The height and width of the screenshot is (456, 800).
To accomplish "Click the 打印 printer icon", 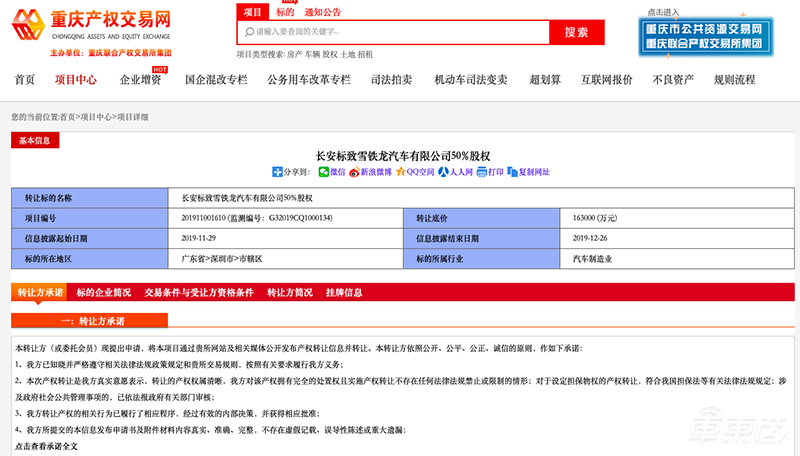I will [482, 172].
